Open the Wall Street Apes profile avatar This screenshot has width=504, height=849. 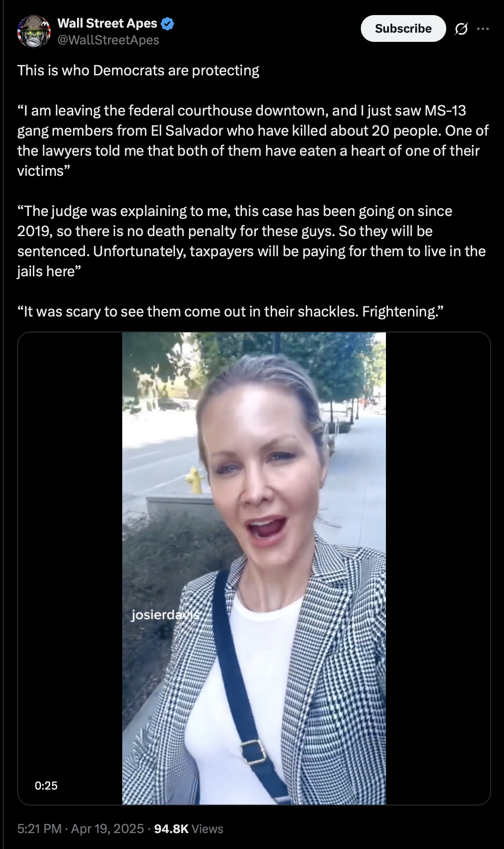point(34,31)
